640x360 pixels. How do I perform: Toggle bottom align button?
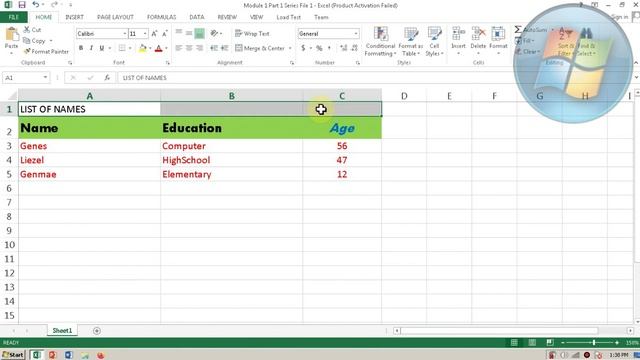tap(199, 33)
